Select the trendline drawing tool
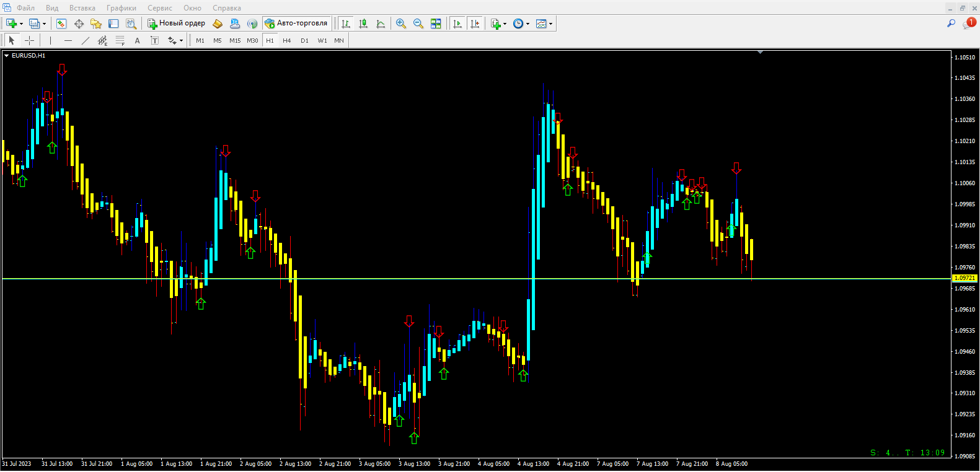Image resolution: width=980 pixels, height=472 pixels. pos(85,40)
